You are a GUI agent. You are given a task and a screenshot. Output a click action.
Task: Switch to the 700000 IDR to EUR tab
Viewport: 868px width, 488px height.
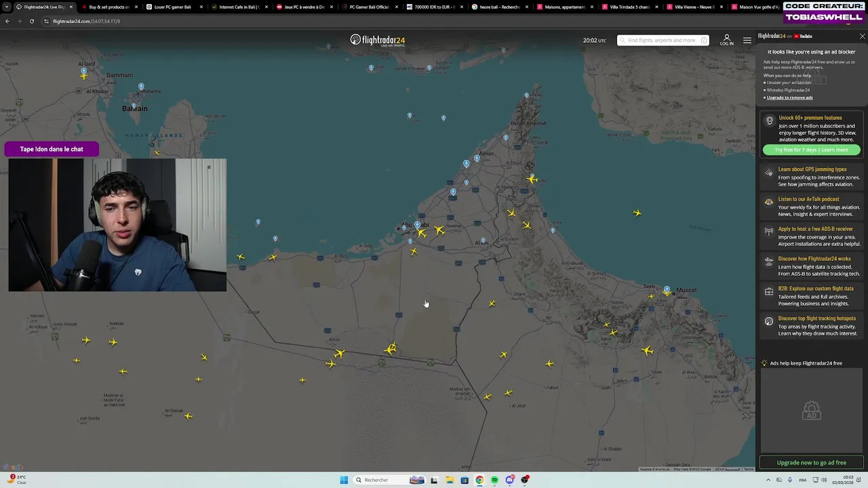pyautogui.click(x=434, y=7)
